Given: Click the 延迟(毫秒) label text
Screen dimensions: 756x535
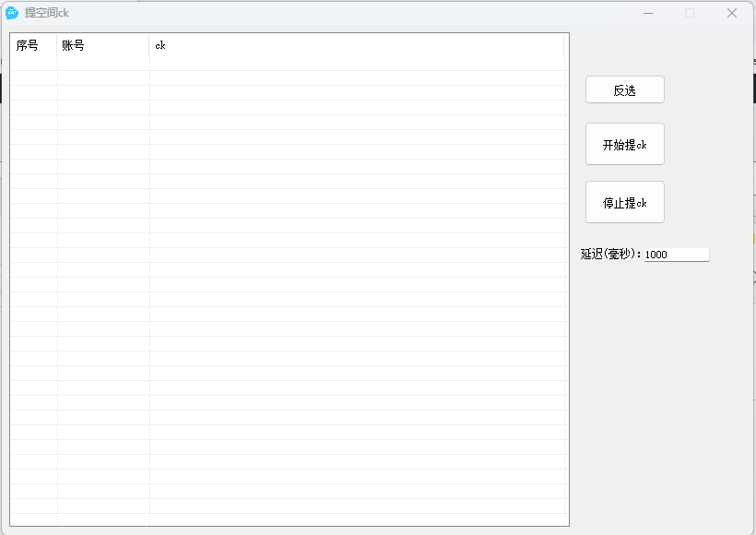Looking at the screenshot, I should [x=611, y=255].
